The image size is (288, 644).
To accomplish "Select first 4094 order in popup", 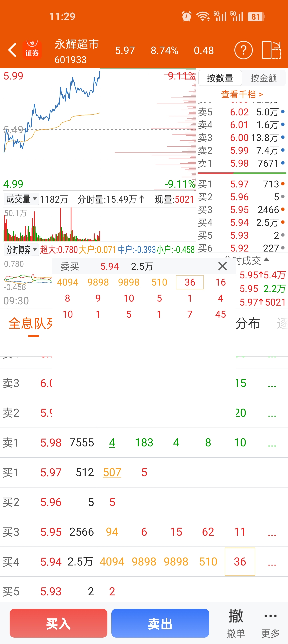I will point(67,282).
